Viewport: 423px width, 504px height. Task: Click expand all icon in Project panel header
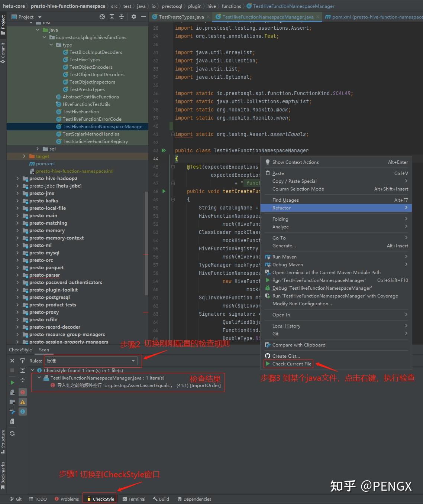(x=112, y=17)
